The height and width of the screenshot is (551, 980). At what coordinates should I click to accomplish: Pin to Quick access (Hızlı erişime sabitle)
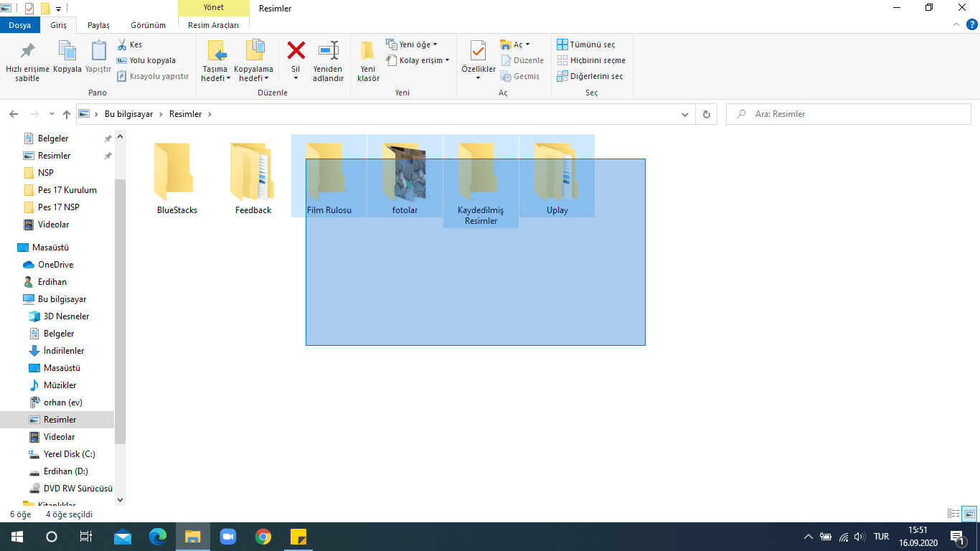point(27,62)
